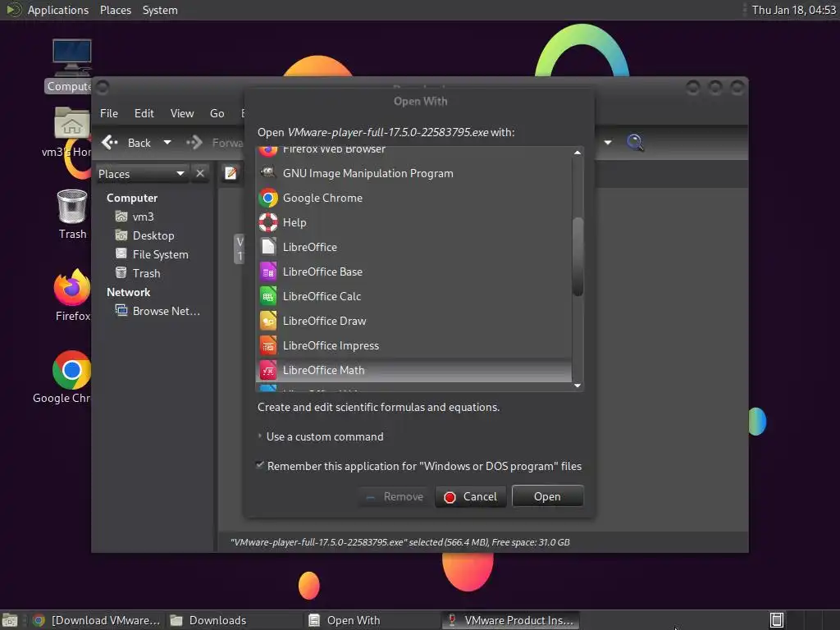Image resolution: width=840 pixels, height=630 pixels.
Task: Open the dropdown arrow left of search icon
Action: click(608, 143)
